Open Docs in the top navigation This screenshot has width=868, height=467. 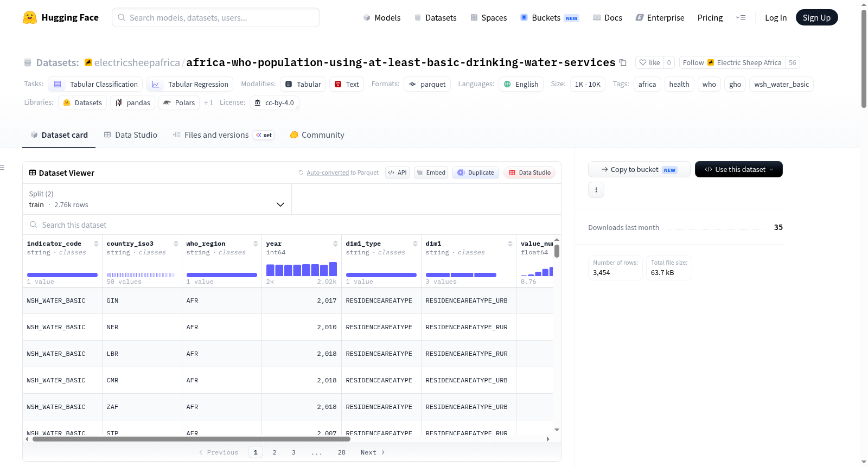pos(608,17)
